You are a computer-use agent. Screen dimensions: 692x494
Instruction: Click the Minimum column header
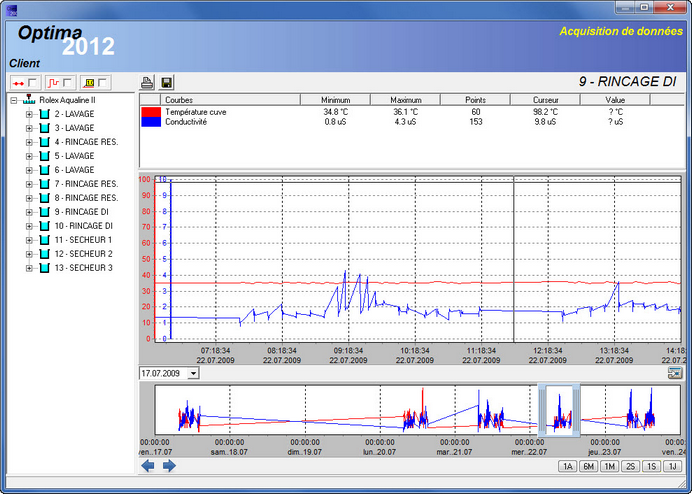(x=335, y=100)
